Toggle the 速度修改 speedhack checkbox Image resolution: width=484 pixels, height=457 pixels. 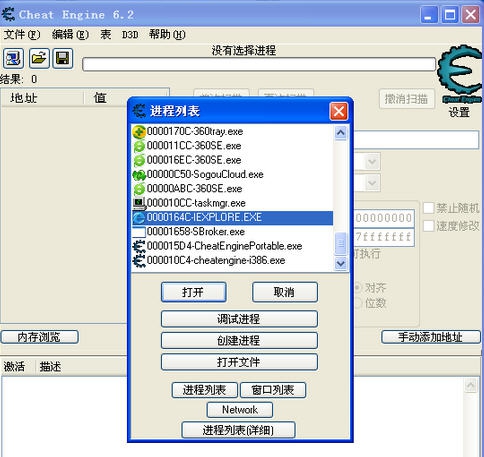pos(429,226)
